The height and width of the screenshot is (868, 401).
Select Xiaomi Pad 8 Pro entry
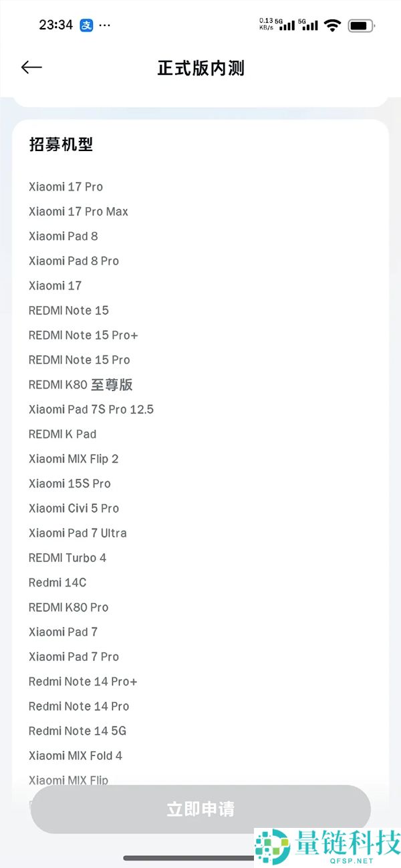[74, 261]
